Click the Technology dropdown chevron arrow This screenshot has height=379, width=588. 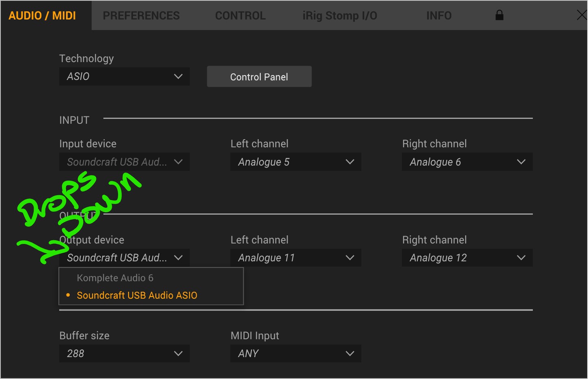coord(178,77)
